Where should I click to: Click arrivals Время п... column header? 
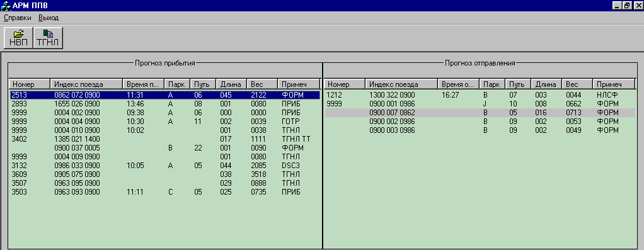coord(143,84)
